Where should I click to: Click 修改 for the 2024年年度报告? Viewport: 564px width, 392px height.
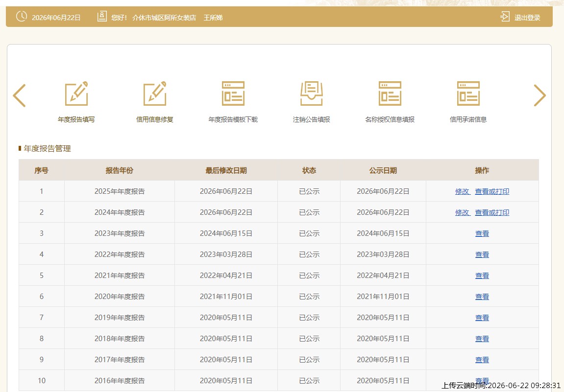(x=462, y=212)
